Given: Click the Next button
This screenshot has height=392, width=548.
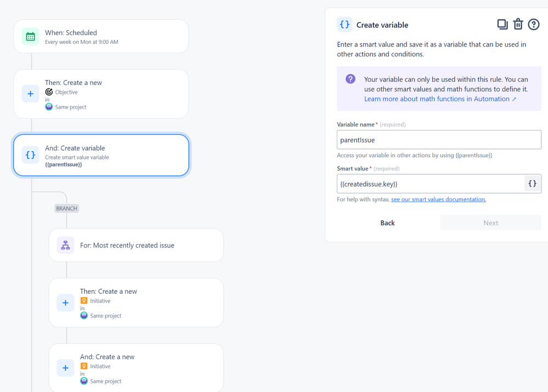Looking at the screenshot, I should tap(490, 223).
